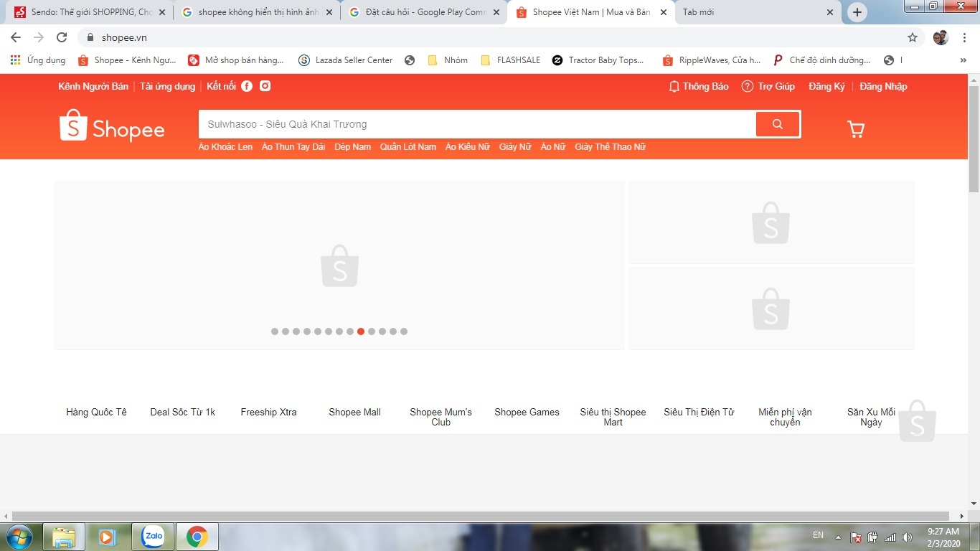
Task: Show hidden tray icons arrow
Action: [x=838, y=537]
